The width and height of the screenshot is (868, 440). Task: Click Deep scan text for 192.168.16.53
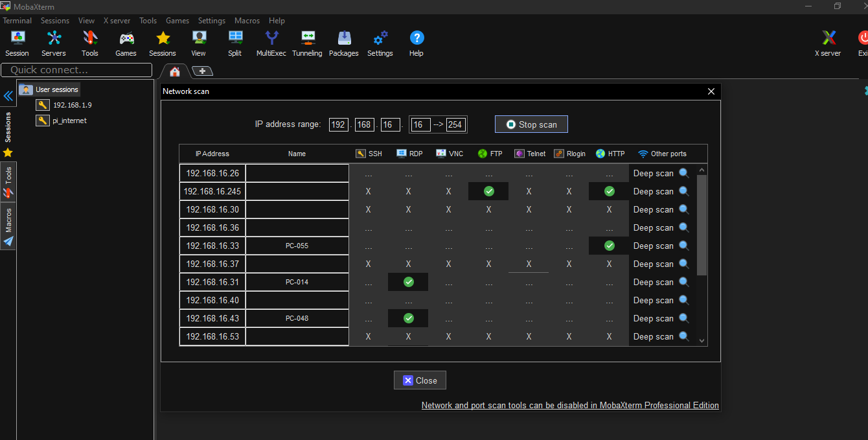click(653, 336)
